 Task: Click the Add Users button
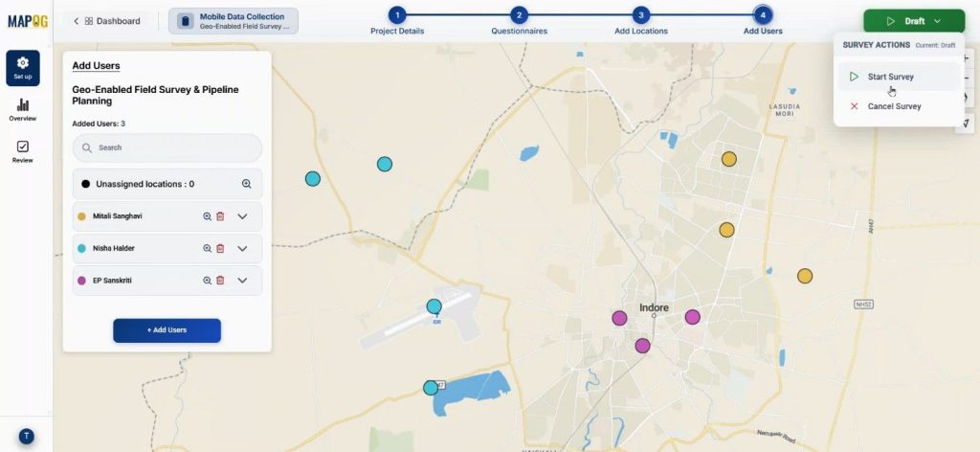(x=167, y=330)
